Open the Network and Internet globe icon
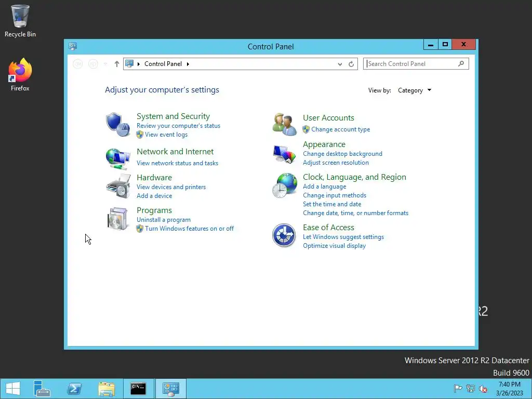The height and width of the screenshot is (399, 532). (118, 159)
